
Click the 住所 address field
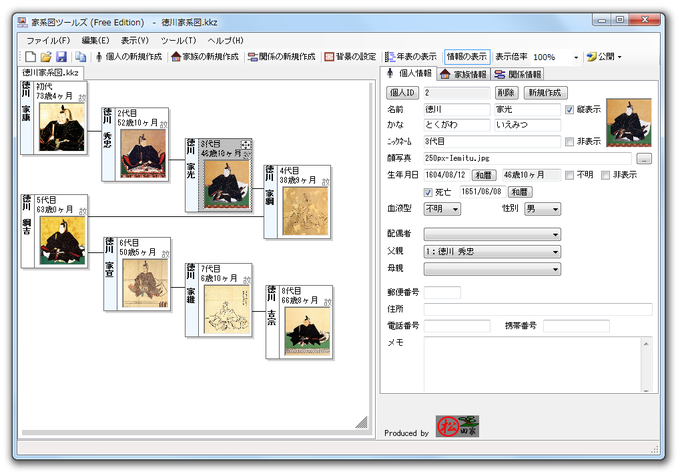(538, 309)
